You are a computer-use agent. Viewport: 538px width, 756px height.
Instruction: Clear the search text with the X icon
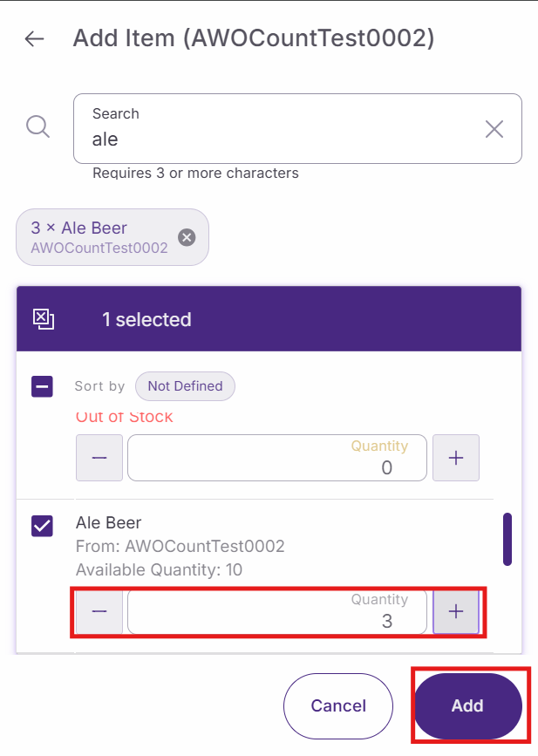[494, 129]
